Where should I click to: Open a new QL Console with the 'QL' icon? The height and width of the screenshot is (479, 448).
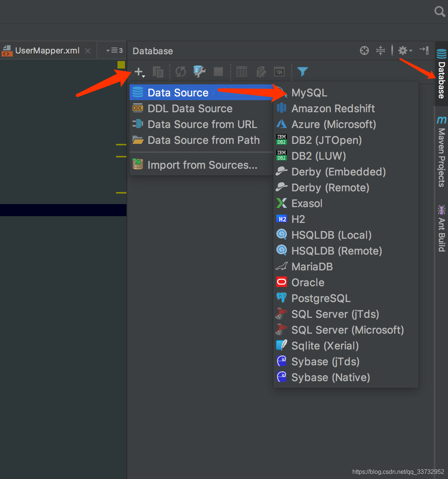279,72
